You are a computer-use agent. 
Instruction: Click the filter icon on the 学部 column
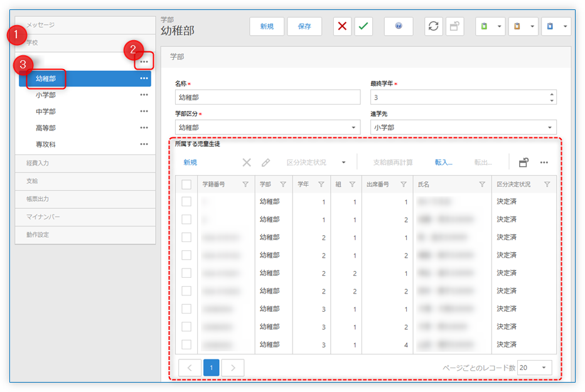283,184
